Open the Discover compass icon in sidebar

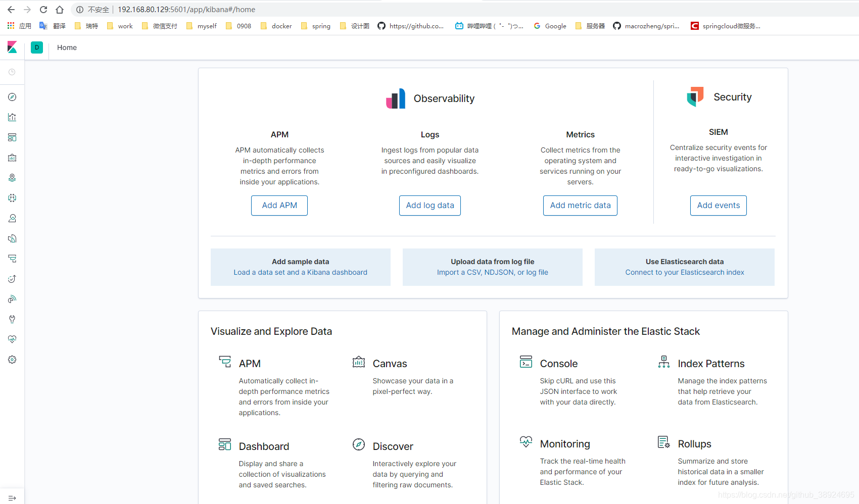12,97
